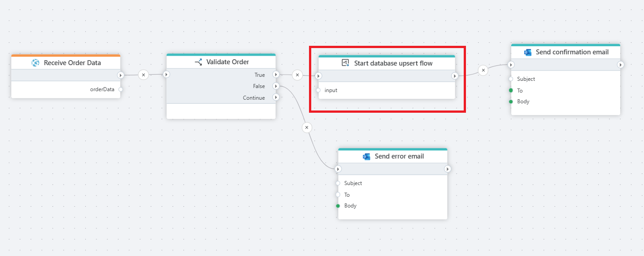This screenshot has height=256, width=644.
Task: Click the True output arrow on Validate Order
Action: point(275,75)
